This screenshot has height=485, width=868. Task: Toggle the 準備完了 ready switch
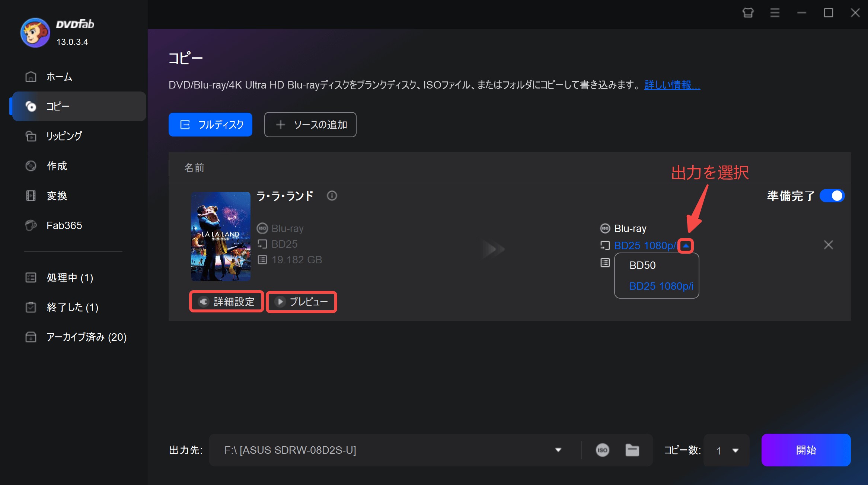(832, 196)
